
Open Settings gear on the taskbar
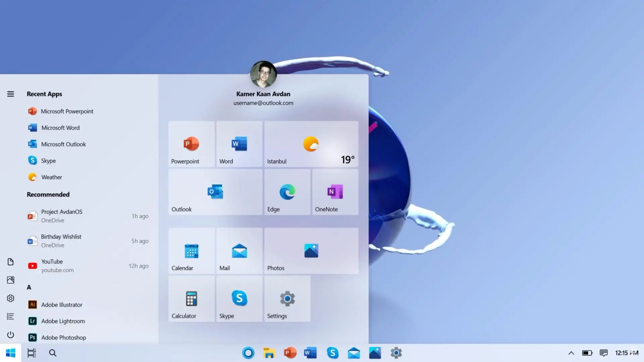(x=396, y=353)
